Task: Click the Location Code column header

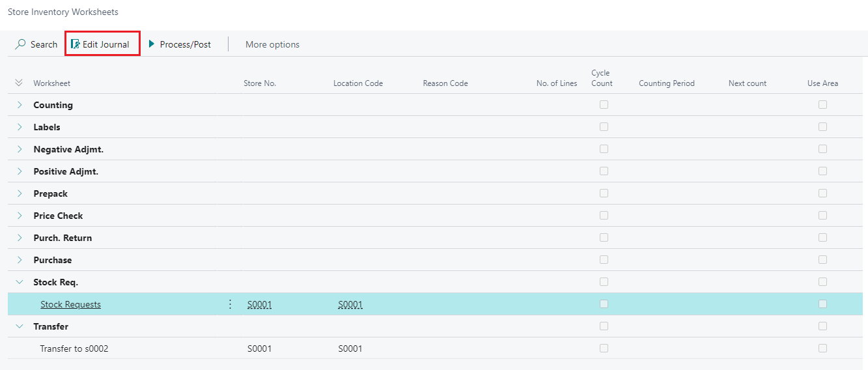Action: [x=357, y=83]
